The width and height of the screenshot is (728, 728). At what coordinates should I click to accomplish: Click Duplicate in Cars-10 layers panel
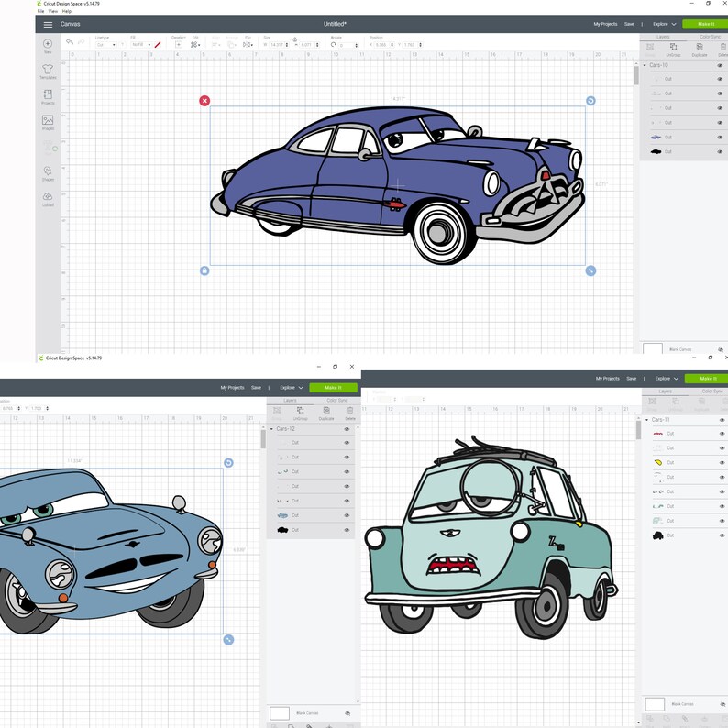700,50
